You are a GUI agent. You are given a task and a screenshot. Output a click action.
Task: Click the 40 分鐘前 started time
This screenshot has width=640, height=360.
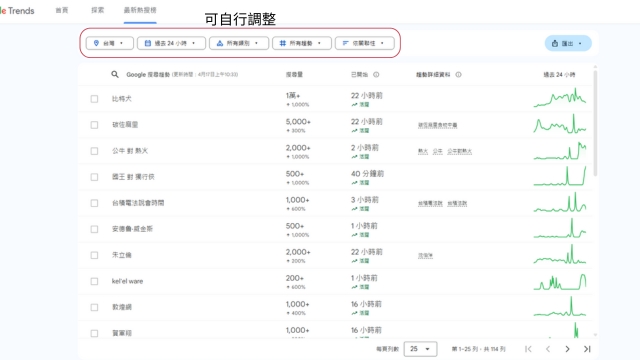(x=367, y=174)
